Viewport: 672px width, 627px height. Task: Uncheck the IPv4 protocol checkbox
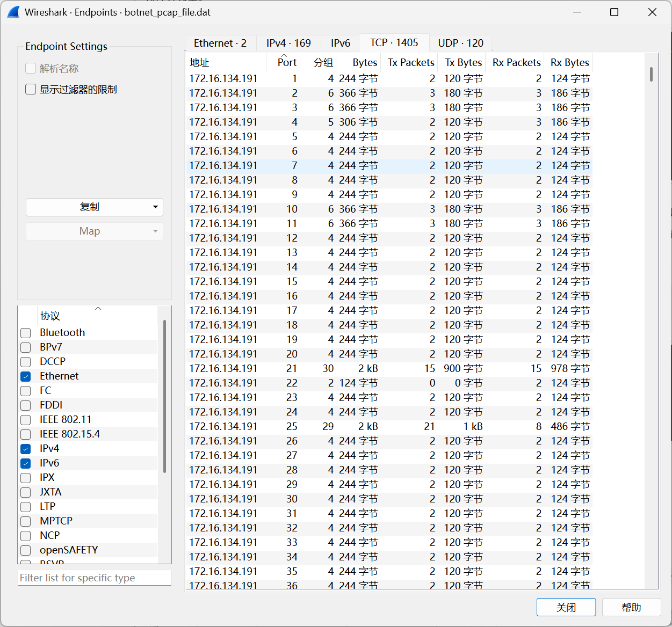point(26,449)
